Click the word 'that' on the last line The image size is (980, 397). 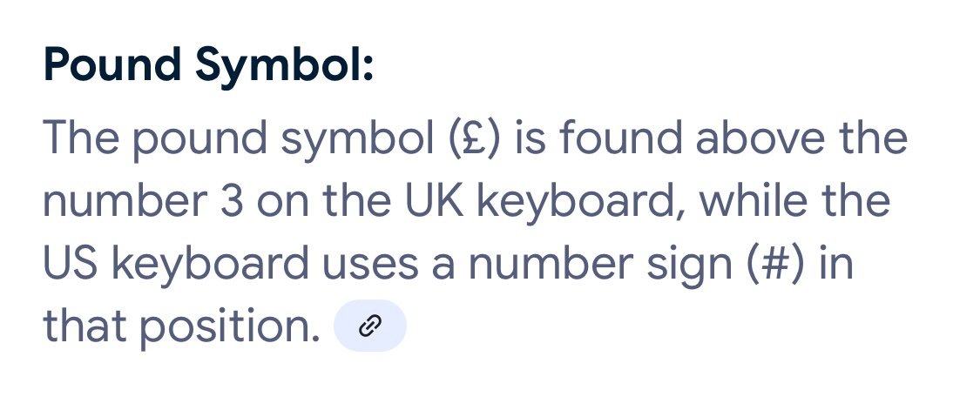click(85, 326)
